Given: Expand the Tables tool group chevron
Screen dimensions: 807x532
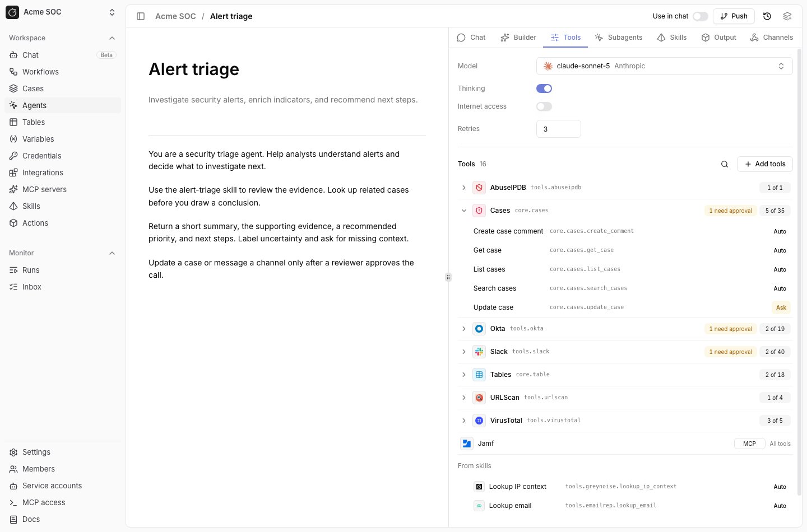Looking at the screenshot, I should (463, 375).
